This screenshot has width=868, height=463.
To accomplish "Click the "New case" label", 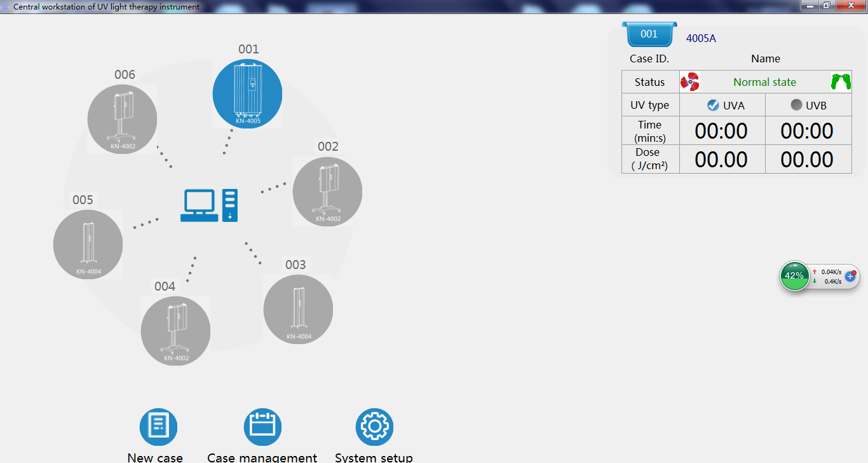I will point(155,458).
